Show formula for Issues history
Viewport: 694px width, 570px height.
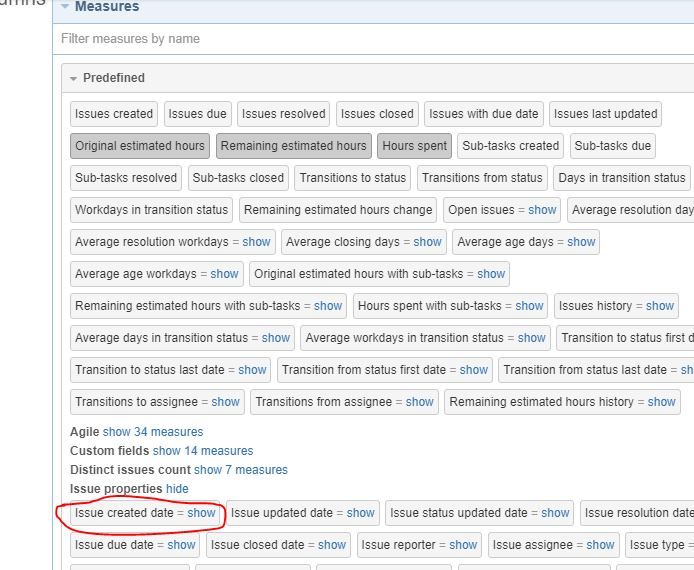tap(660, 305)
